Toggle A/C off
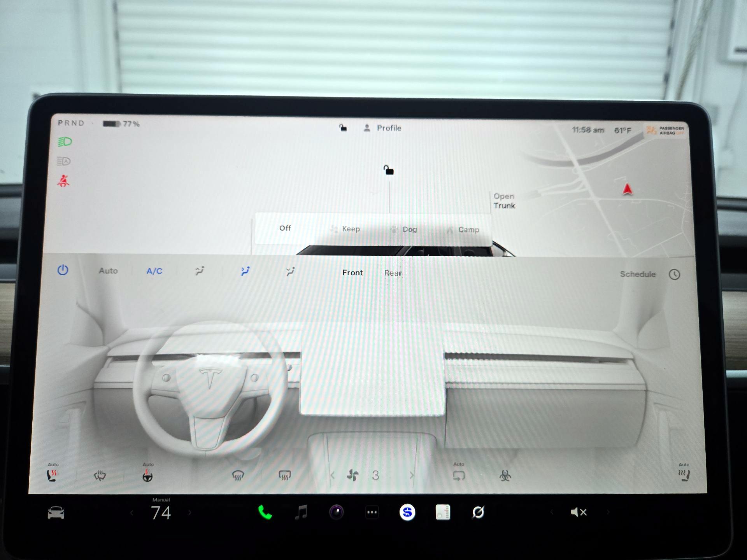The width and height of the screenshot is (747, 560). click(154, 271)
